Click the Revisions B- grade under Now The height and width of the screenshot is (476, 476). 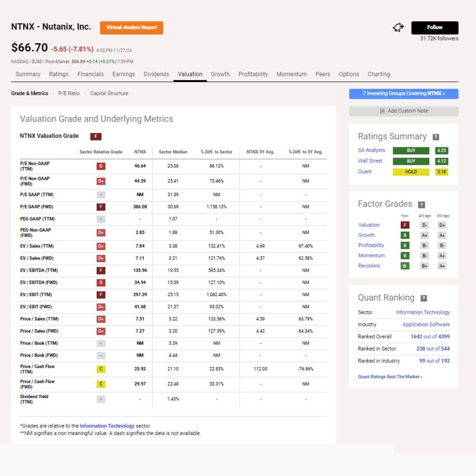(x=405, y=266)
